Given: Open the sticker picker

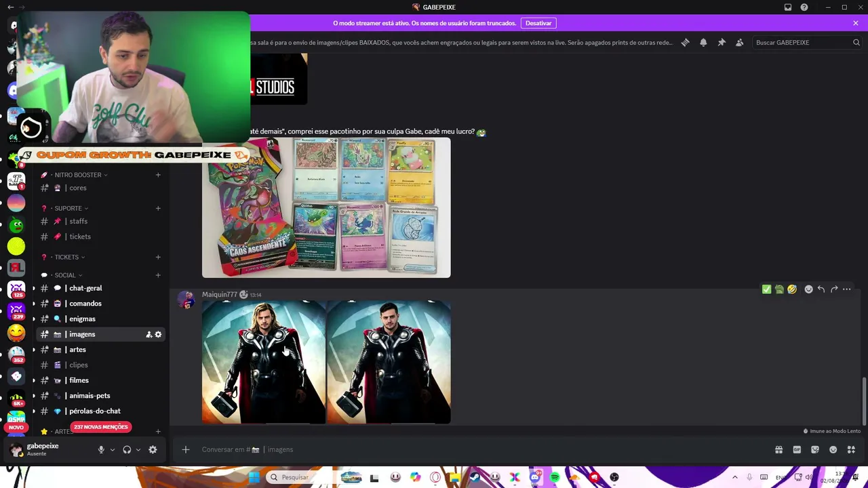Looking at the screenshot, I should point(815,449).
